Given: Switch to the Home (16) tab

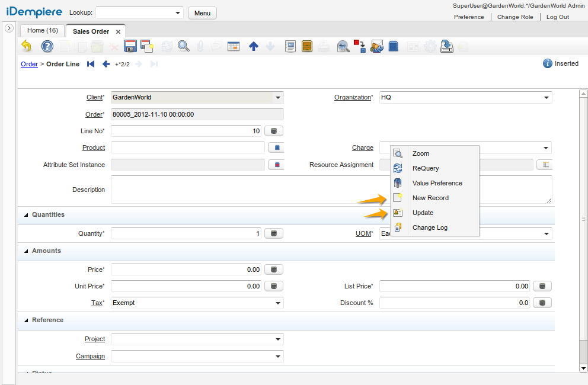Looking at the screenshot, I should point(42,30).
